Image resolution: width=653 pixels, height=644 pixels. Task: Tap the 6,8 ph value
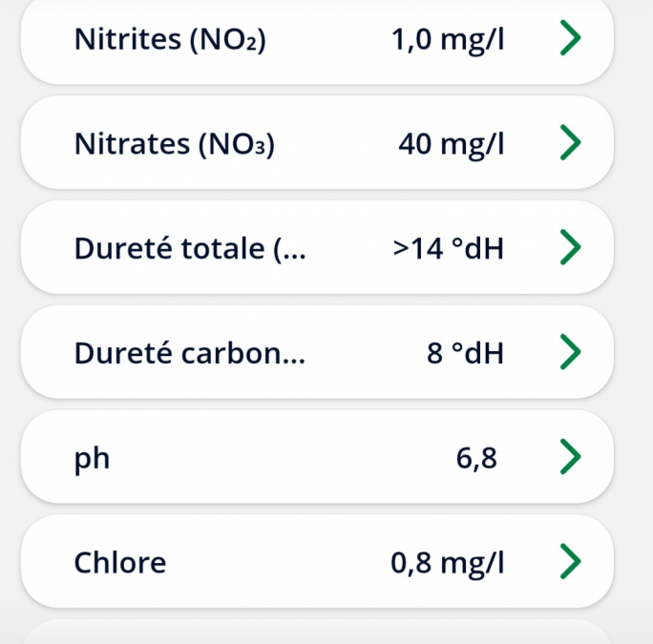(476, 459)
